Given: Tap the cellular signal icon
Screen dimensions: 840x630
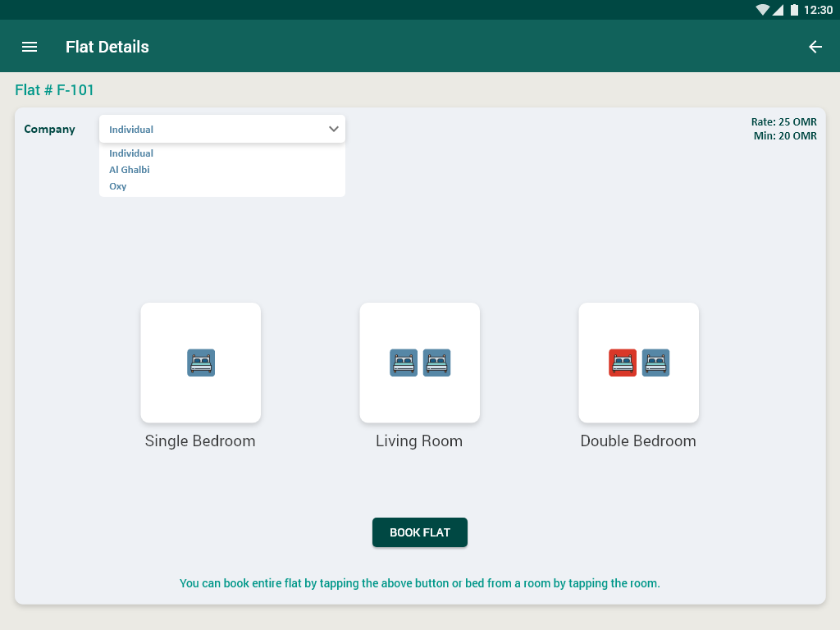Looking at the screenshot, I should [x=778, y=10].
